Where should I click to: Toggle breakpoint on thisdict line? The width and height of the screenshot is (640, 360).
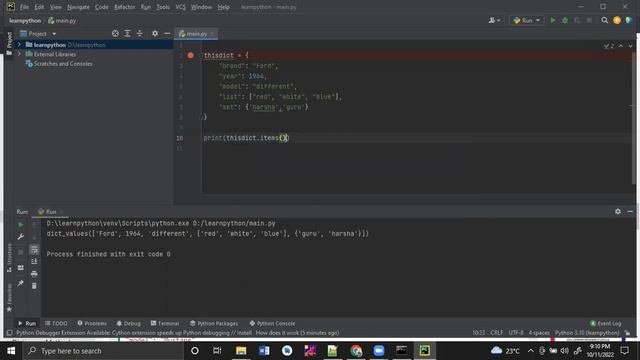(x=191, y=55)
